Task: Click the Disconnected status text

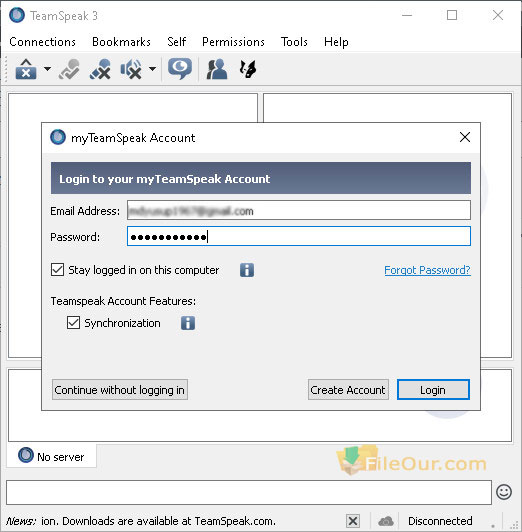Action: [x=440, y=521]
